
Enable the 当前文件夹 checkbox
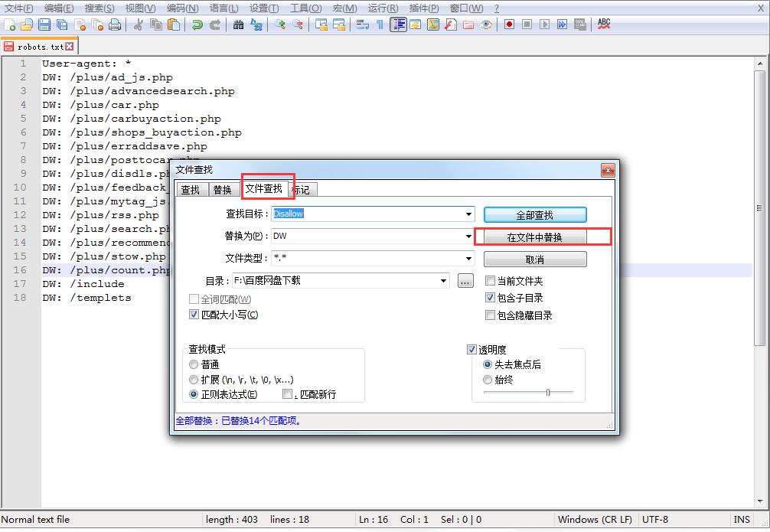[490, 281]
